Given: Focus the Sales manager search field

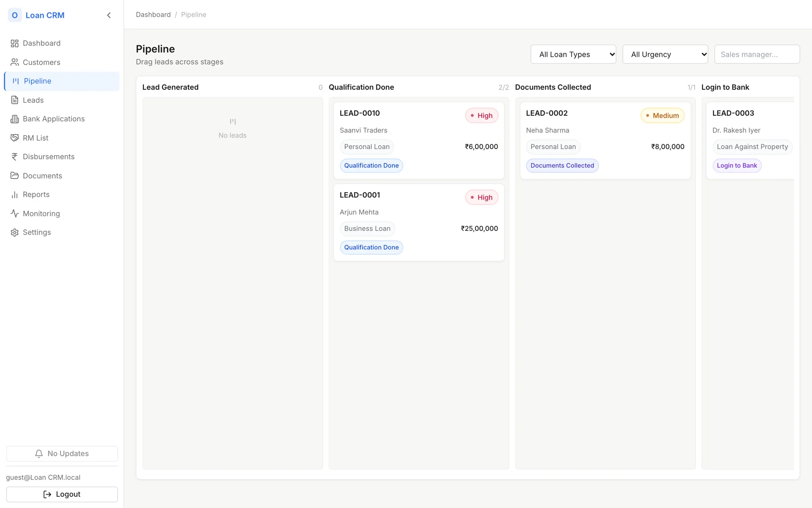Looking at the screenshot, I should click(757, 54).
